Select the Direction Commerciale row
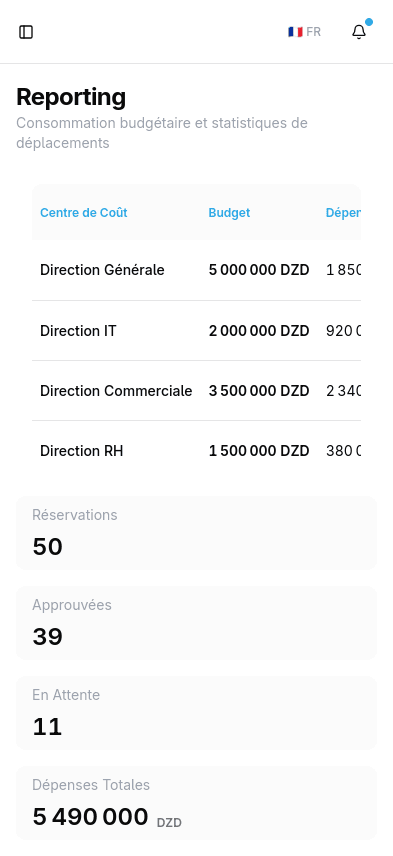 [196, 390]
